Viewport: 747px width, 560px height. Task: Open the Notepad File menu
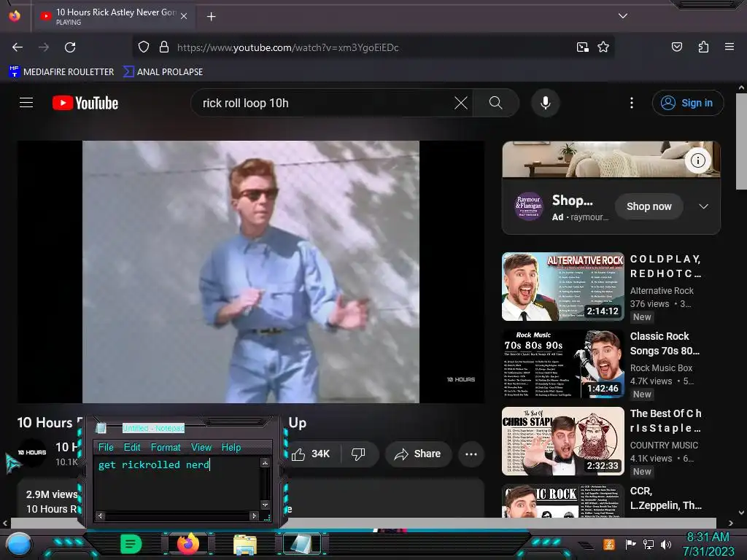point(106,447)
